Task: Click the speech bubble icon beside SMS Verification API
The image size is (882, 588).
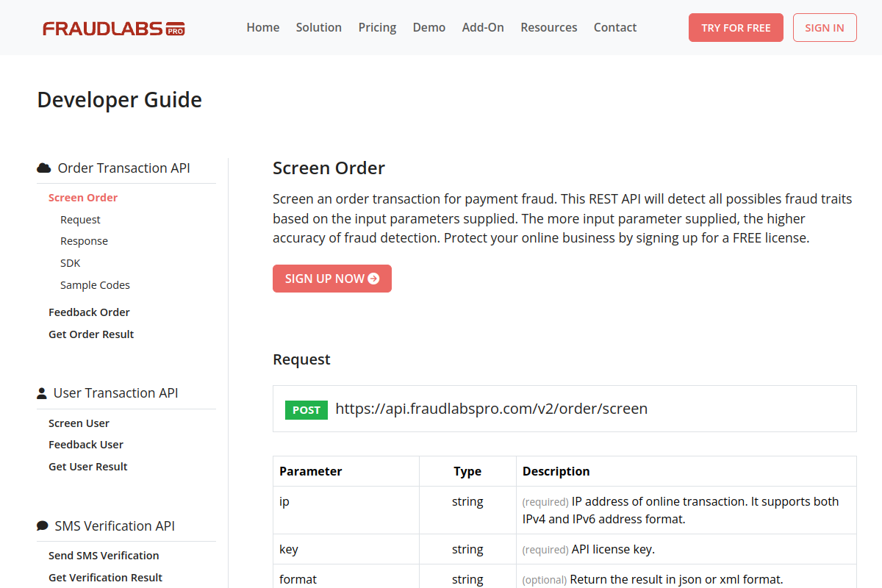Action: [x=43, y=526]
